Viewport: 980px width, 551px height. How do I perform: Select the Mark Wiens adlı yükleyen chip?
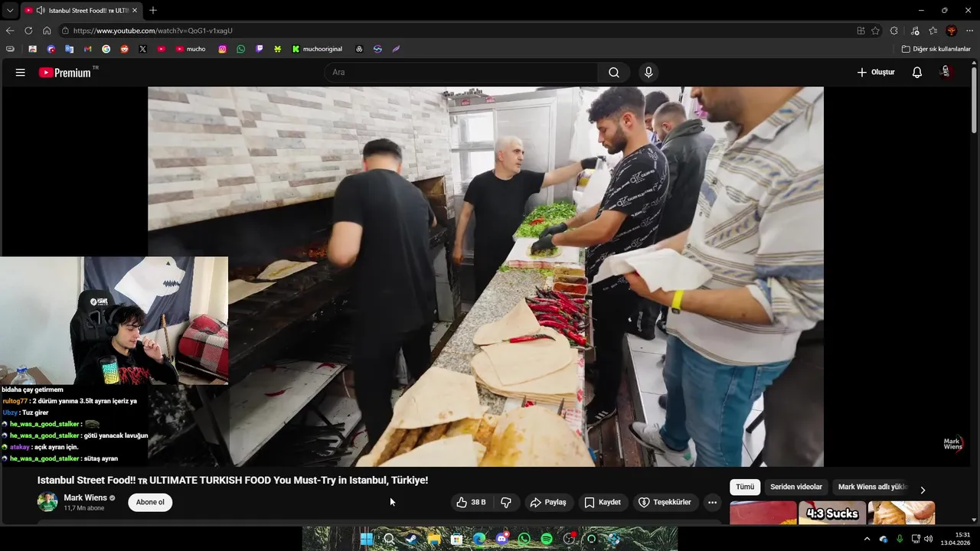[x=872, y=487]
